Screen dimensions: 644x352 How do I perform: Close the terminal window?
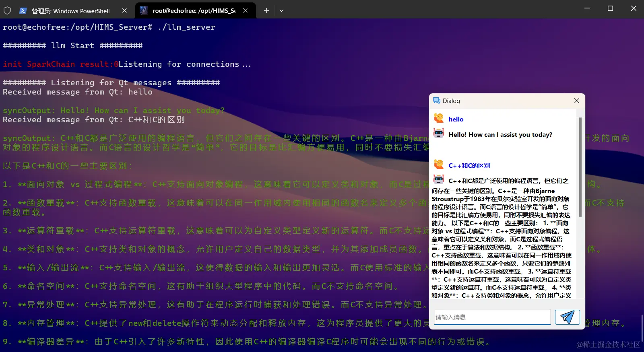click(x=634, y=8)
